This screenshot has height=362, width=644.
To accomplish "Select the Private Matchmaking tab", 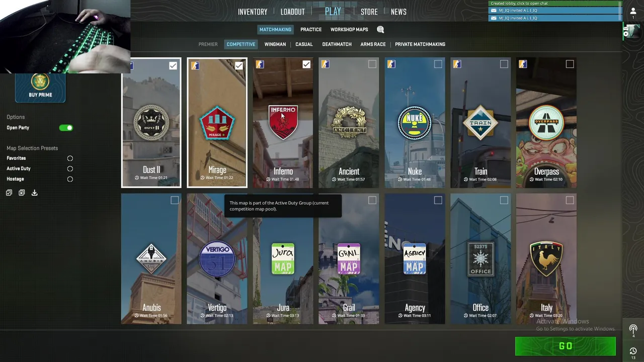I will [x=420, y=44].
